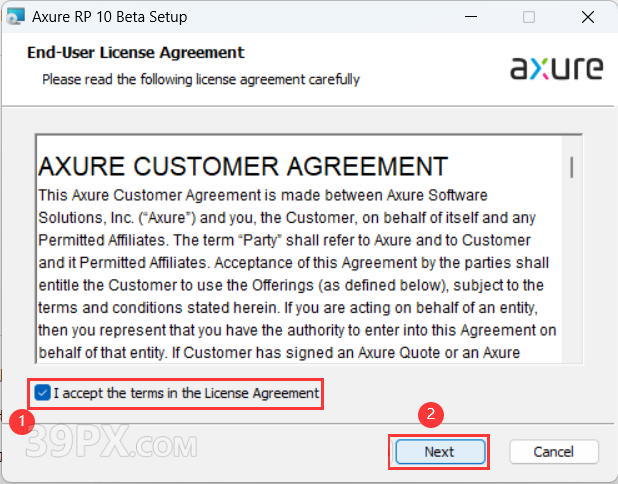This screenshot has height=484, width=618.
Task: Cancel the Axure setup
Action: (x=554, y=452)
